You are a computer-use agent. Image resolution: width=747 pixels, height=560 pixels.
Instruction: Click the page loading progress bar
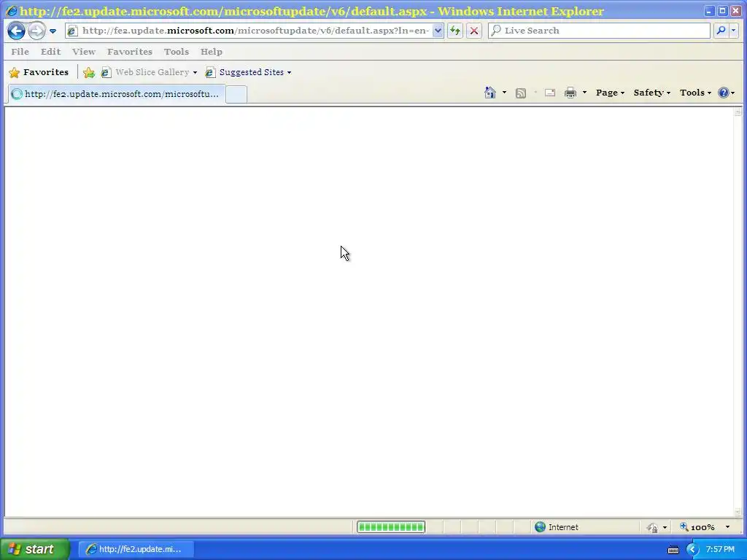click(x=391, y=526)
